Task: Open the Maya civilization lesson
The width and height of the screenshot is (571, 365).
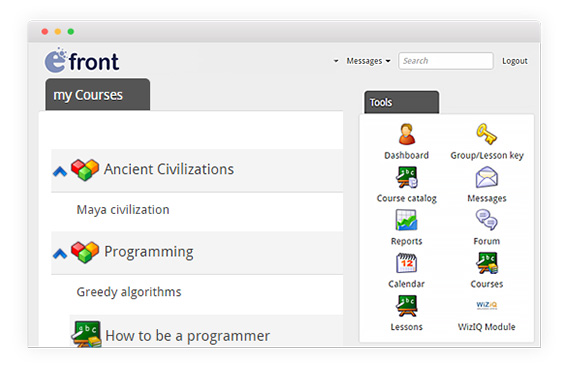Action: point(123,210)
